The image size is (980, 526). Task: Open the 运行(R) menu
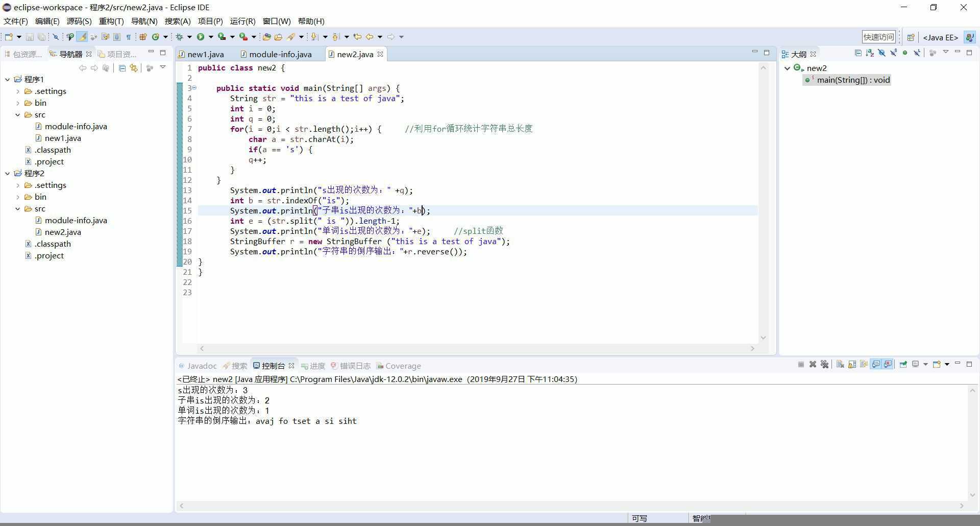[242, 21]
